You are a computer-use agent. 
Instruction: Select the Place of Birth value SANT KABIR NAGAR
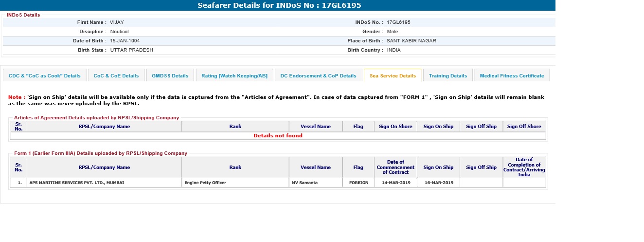(411, 41)
